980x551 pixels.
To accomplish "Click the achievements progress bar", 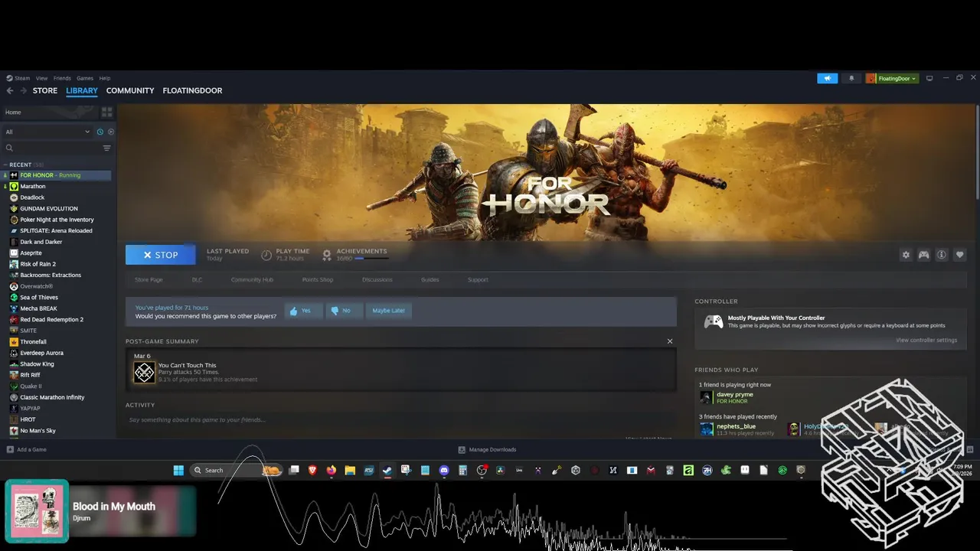I will pos(371,259).
